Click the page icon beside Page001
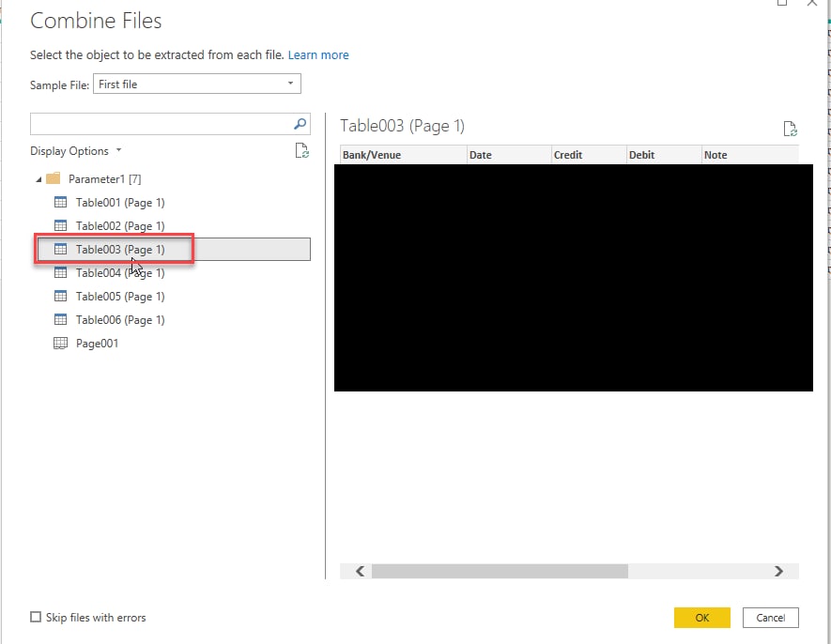 (61, 343)
